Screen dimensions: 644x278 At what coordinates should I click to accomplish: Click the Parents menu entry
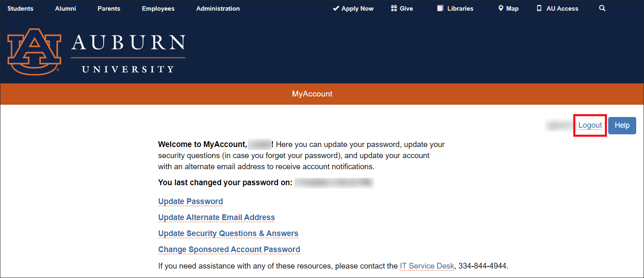109,8
